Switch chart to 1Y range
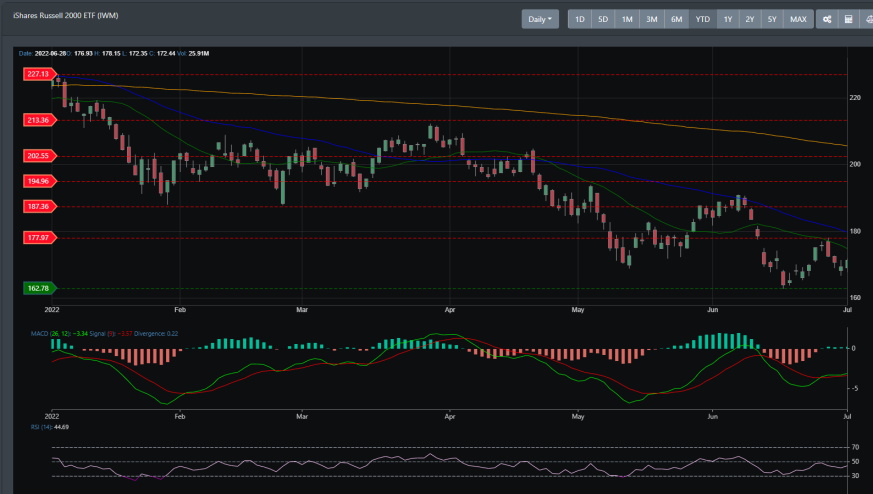Screen dimensions: 873x494 [x=728, y=19]
